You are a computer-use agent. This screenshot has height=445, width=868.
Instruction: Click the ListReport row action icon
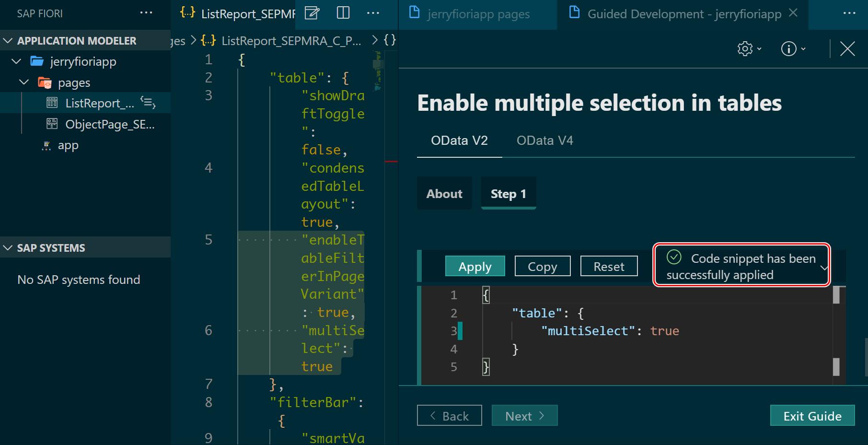point(148,102)
